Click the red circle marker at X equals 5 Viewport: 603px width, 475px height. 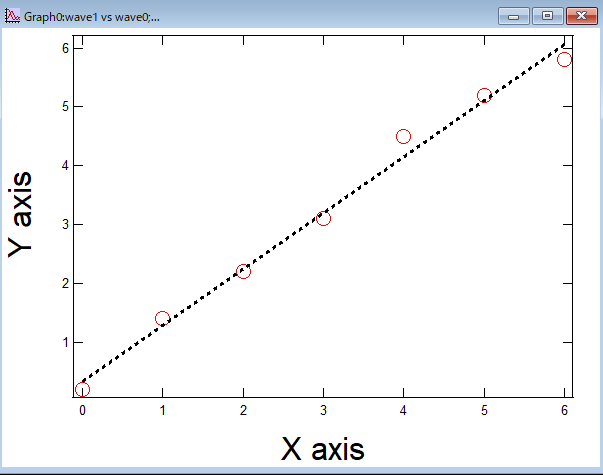pos(484,95)
